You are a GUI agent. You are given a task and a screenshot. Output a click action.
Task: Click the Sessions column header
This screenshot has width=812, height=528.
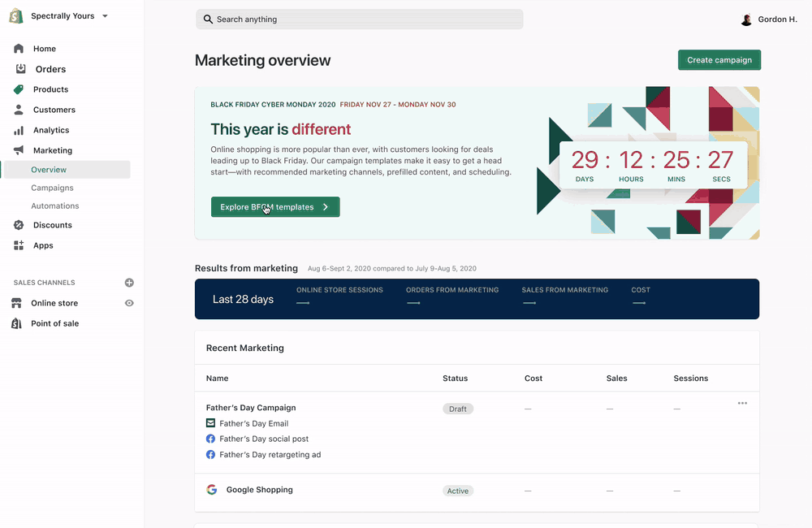coord(691,379)
